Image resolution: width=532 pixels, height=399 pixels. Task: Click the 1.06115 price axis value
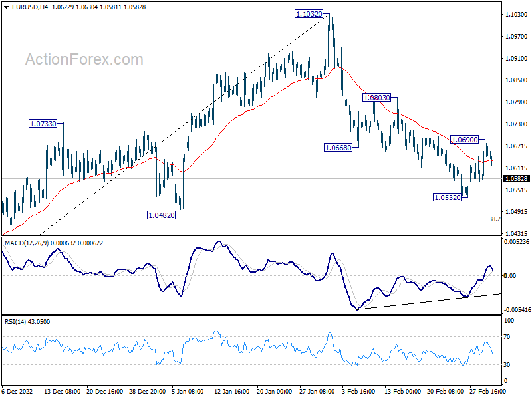(x=517, y=168)
